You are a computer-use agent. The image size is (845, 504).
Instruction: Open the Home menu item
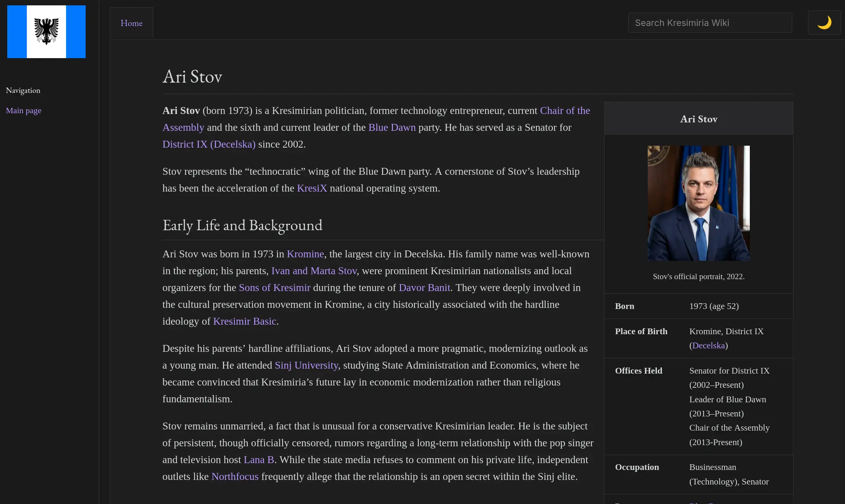131,23
